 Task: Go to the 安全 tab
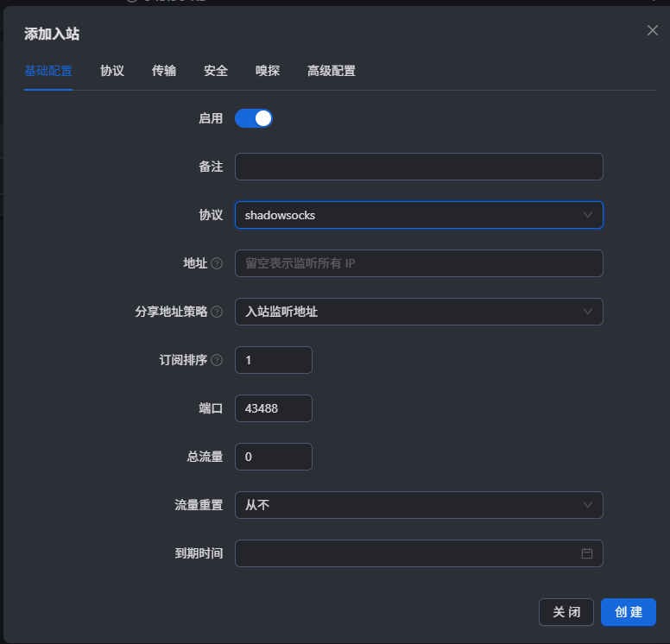click(x=216, y=71)
